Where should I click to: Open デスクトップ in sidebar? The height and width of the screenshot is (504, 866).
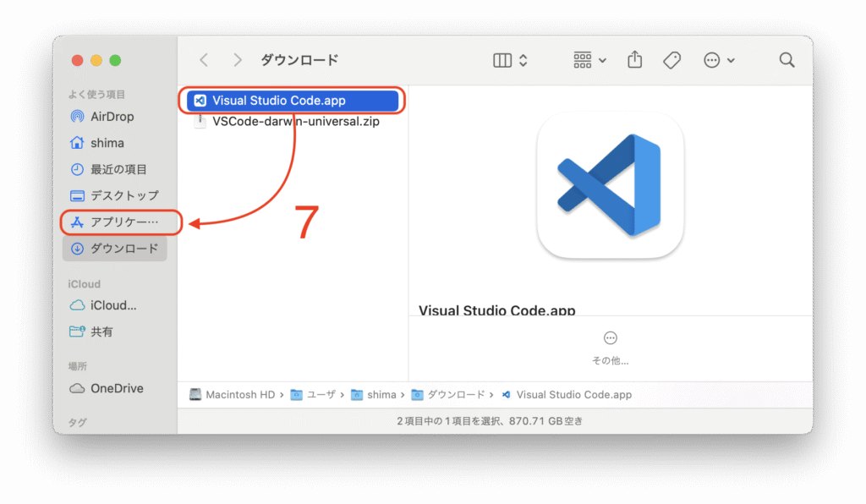coord(115,195)
